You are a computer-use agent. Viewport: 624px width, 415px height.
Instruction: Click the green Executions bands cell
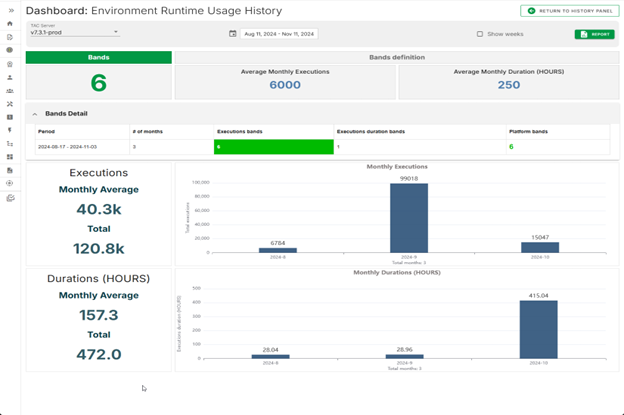pyautogui.click(x=272, y=147)
